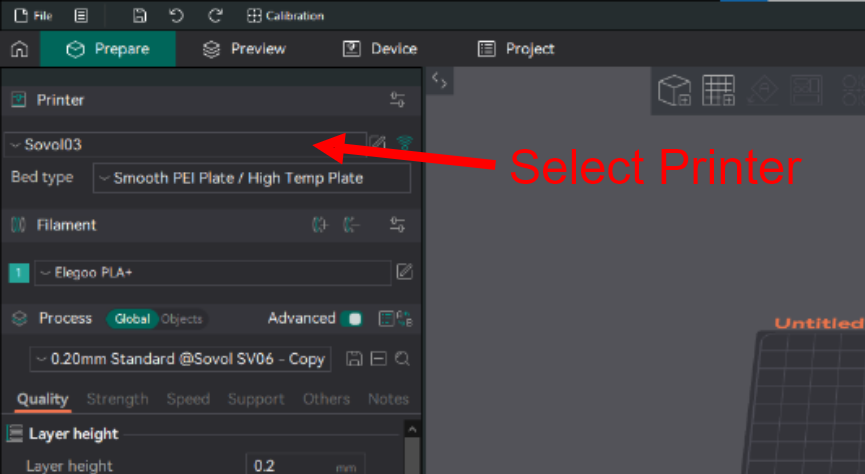Click the save project icon in top bar
Viewport: 865px width, 474px height.
pos(140,16)
